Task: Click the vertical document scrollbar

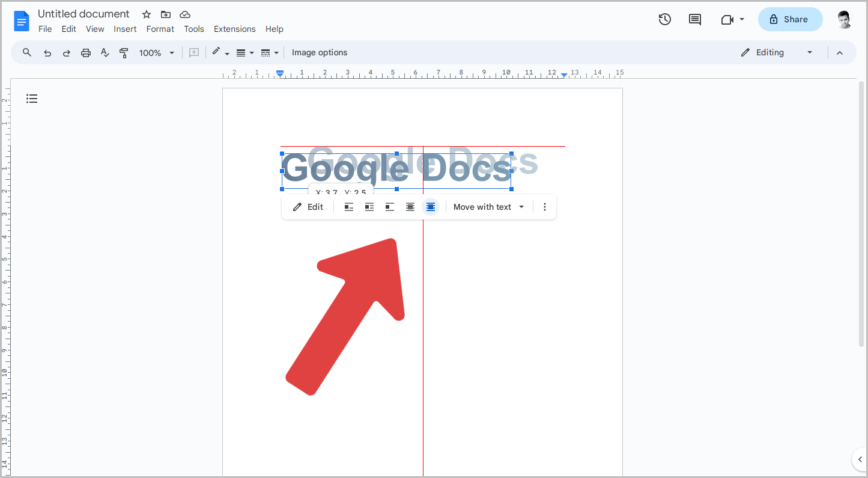Action: (861, 213)
